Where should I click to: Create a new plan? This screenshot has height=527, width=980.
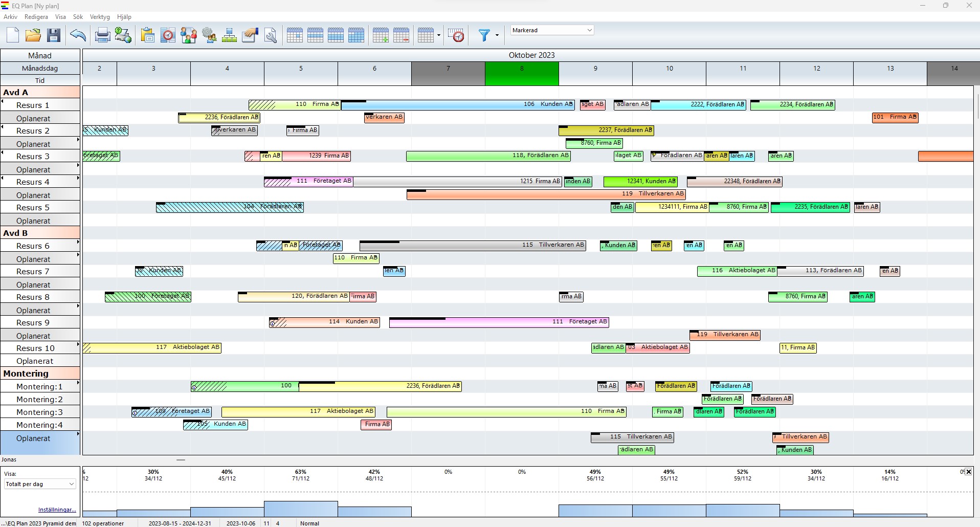(13, 35)
